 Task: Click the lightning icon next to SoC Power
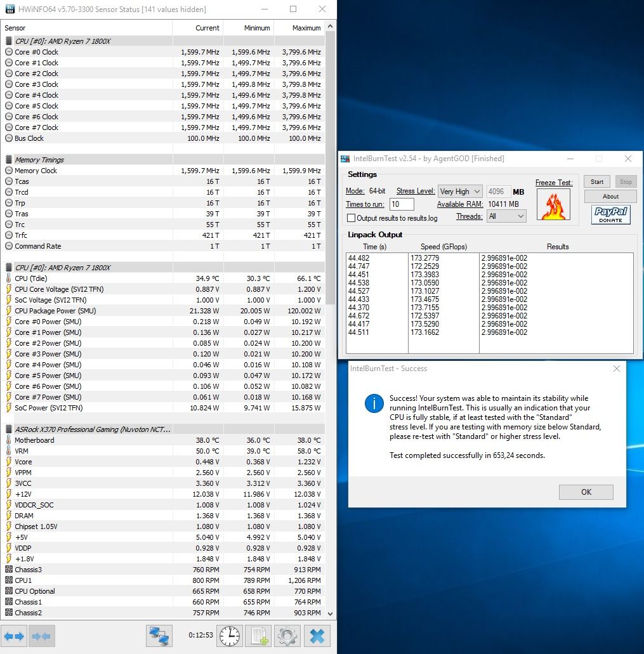point(9,407)
